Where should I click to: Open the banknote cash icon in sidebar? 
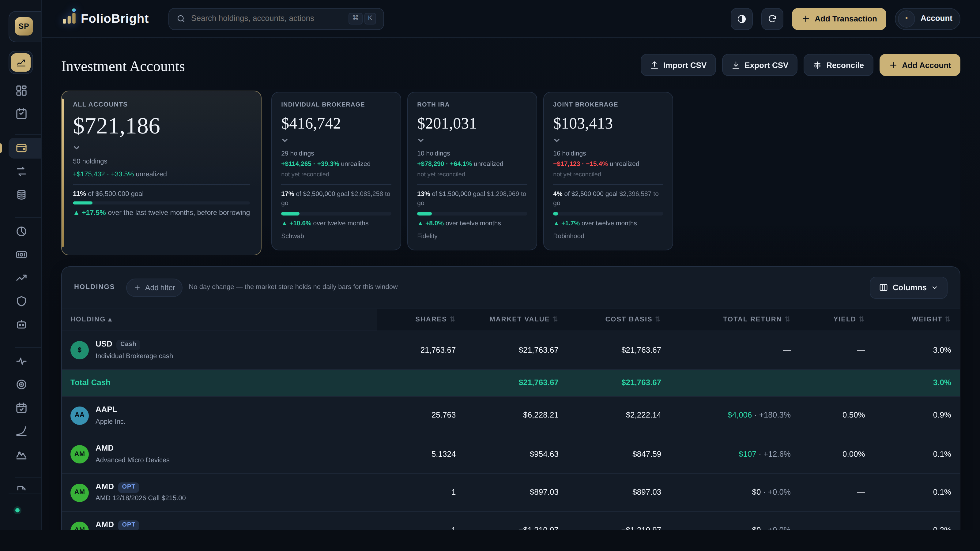21,254
